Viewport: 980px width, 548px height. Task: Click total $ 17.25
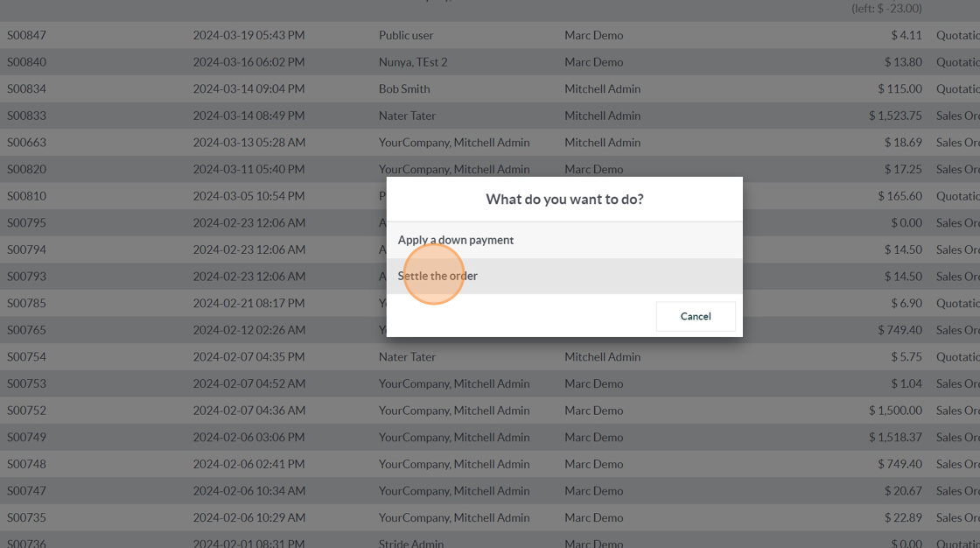click(903, 170)
